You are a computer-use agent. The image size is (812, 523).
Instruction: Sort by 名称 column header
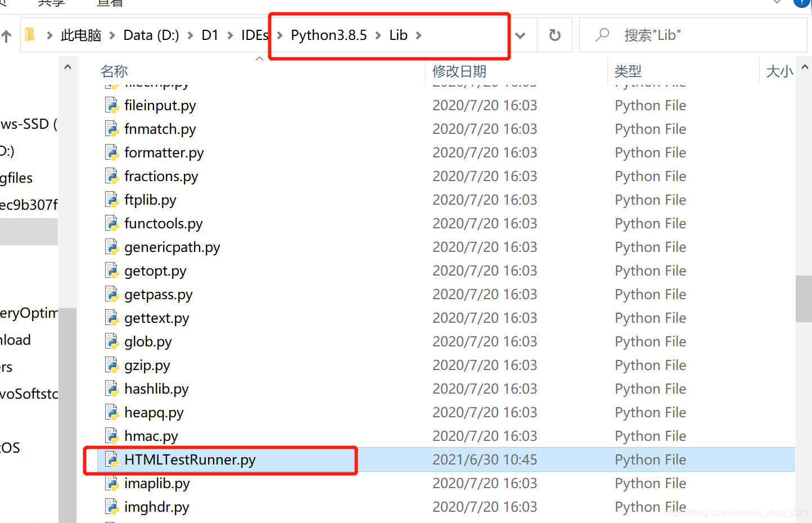(x=114, y=71)
